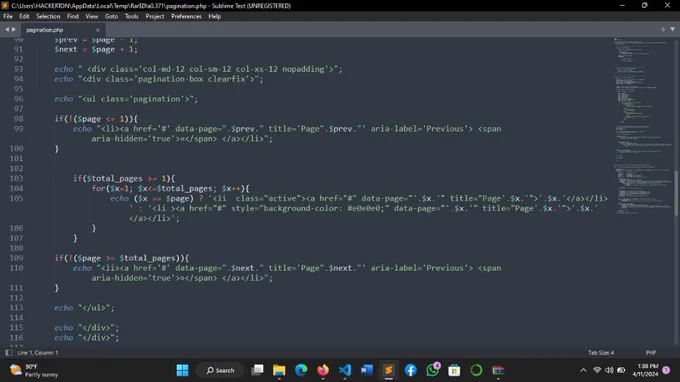Open the tab list dropdown arrow
Screen dimensions: 680x382
coord(673,29)
